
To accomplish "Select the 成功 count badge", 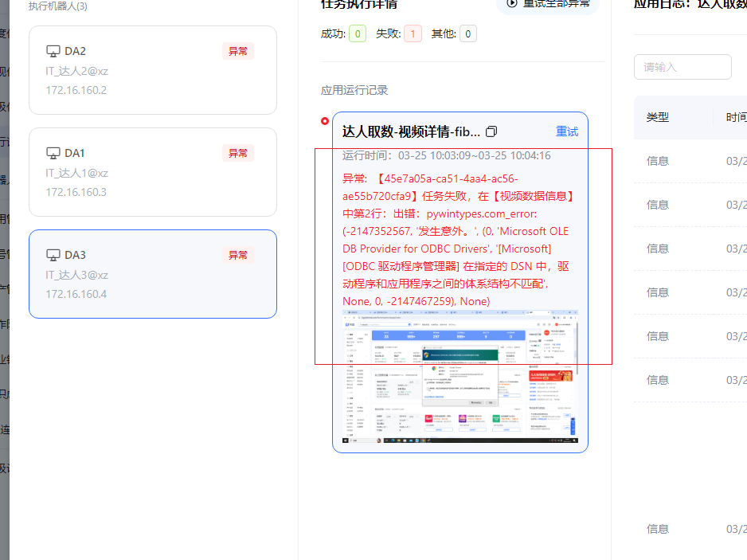I will tap(357, 33).
